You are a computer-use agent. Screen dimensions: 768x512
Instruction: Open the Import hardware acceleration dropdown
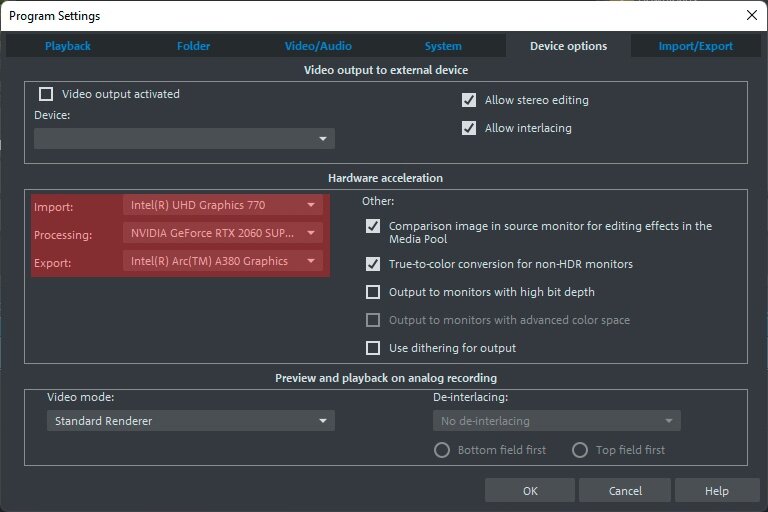223,205
